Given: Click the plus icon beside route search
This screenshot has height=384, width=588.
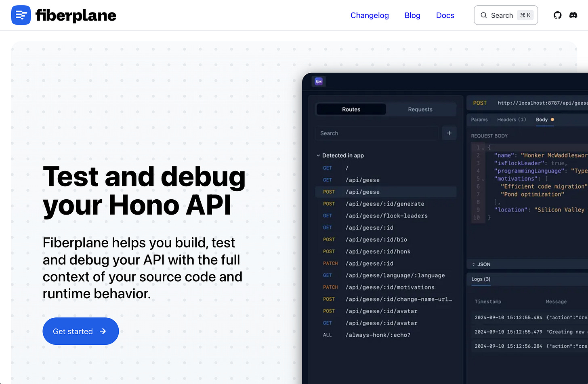Looking at the screenshot, I should pyautogui.click(x=449, y=133).
